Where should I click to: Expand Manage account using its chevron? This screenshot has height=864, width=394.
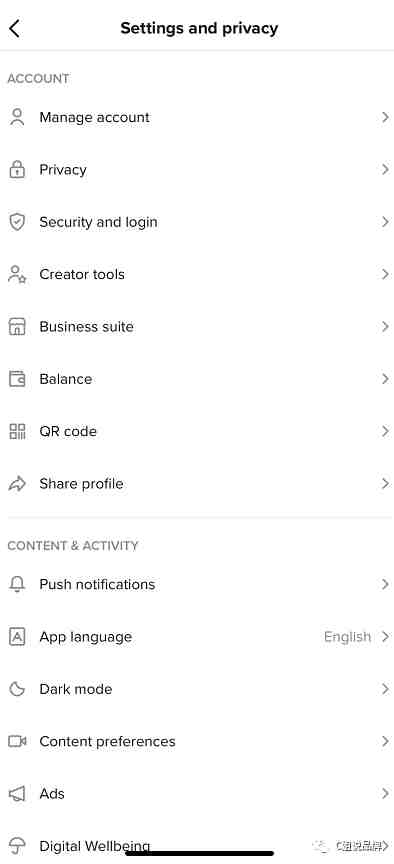[x=385, y=117]
